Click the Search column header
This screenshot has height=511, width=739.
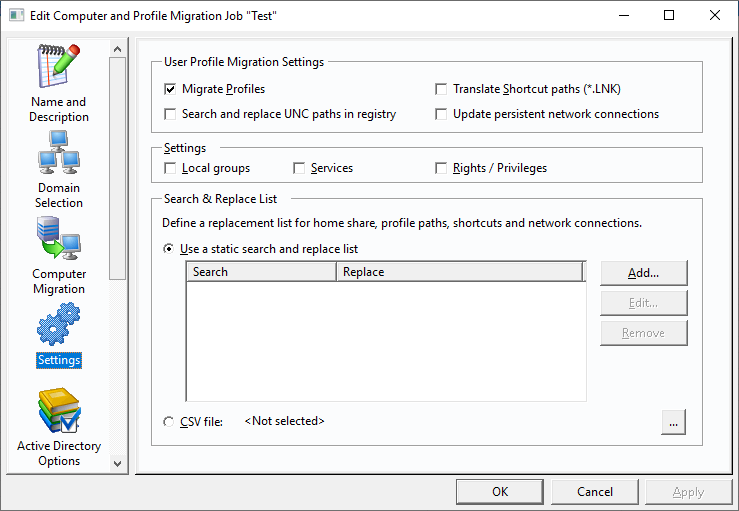click(x=262, y=272)
